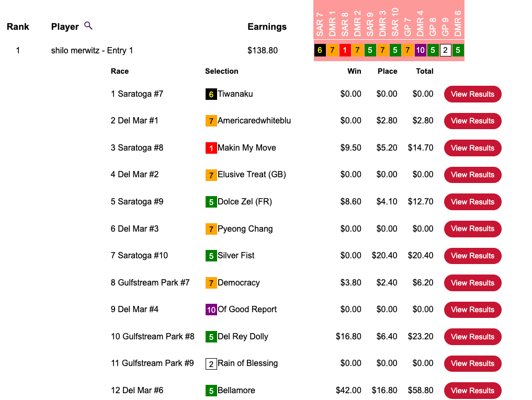
Task: Open results for Saratoga #10 race
Action: [472, 256]
